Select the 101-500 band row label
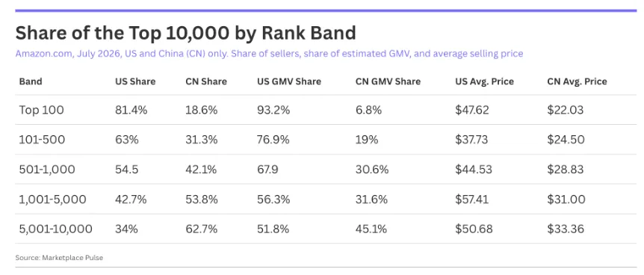Image resolution: width=644 pixels, height=275 pixels. pos(42,140)
